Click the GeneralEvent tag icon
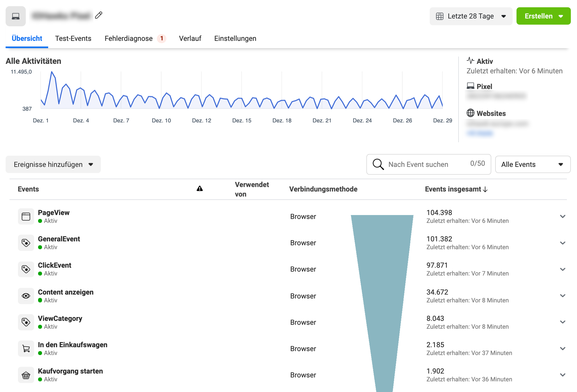The width and height of the screenshot is (577, 392). (26, 243)
